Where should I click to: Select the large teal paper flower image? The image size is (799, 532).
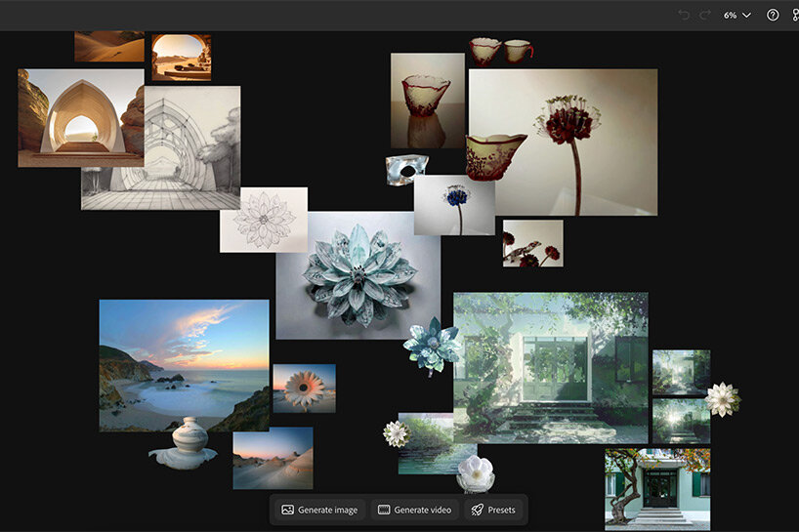(x=357, y=274)
